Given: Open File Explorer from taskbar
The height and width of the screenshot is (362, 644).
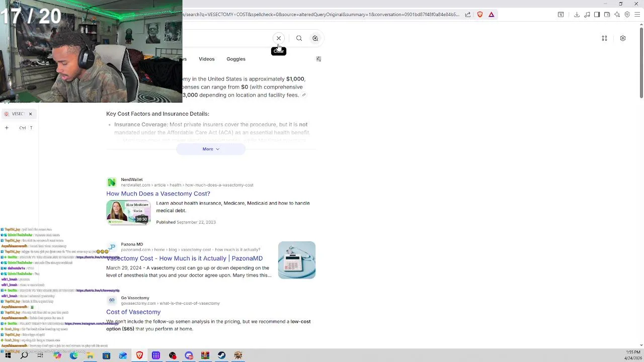Looking at the screenshot, I should pyautogui.click(x=90, y=355).
